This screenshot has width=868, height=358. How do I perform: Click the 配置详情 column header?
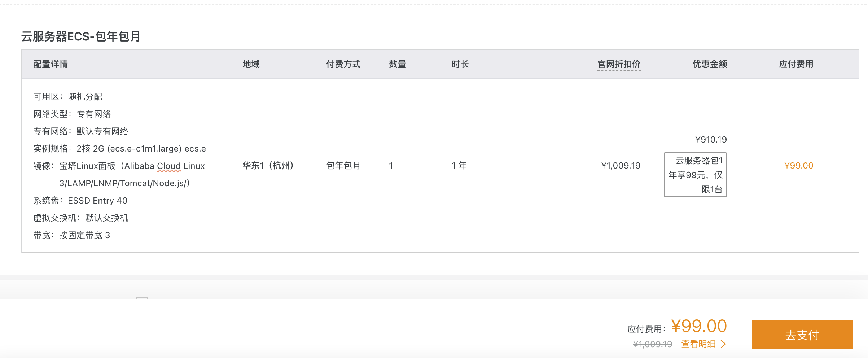[51, 64]
